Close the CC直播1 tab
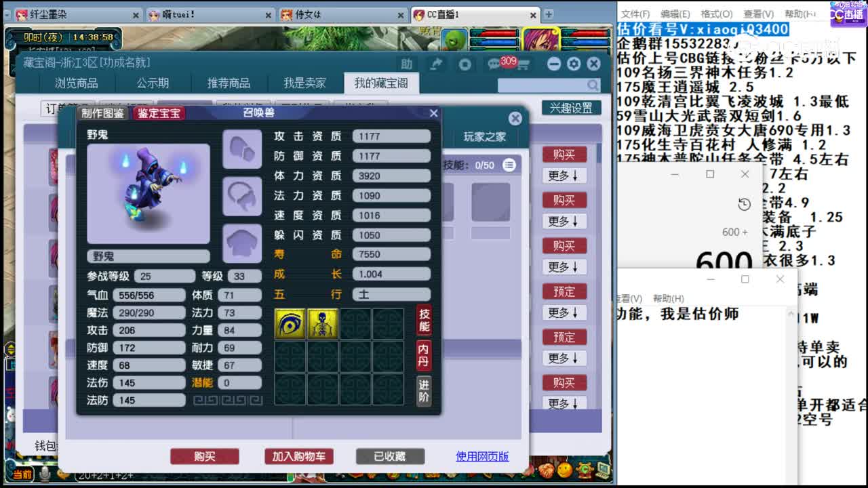This screenshot has height=488, width=868. (534, 14)
